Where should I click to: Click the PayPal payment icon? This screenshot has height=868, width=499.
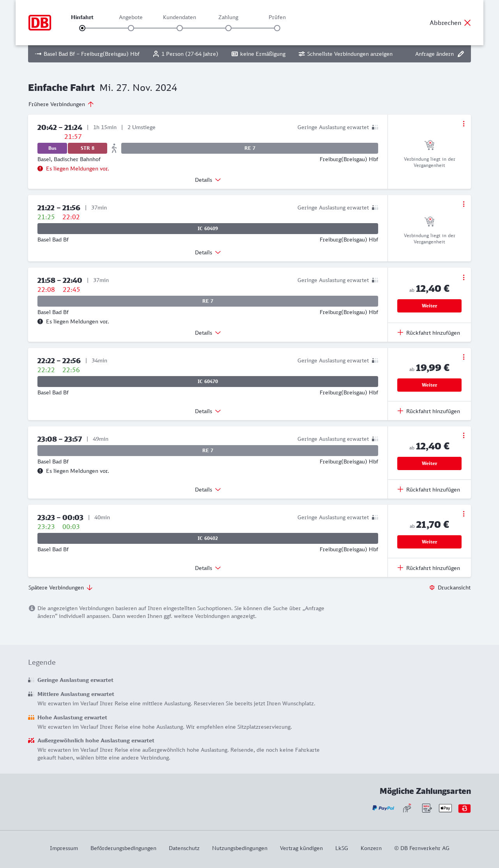tap(383, 808)
